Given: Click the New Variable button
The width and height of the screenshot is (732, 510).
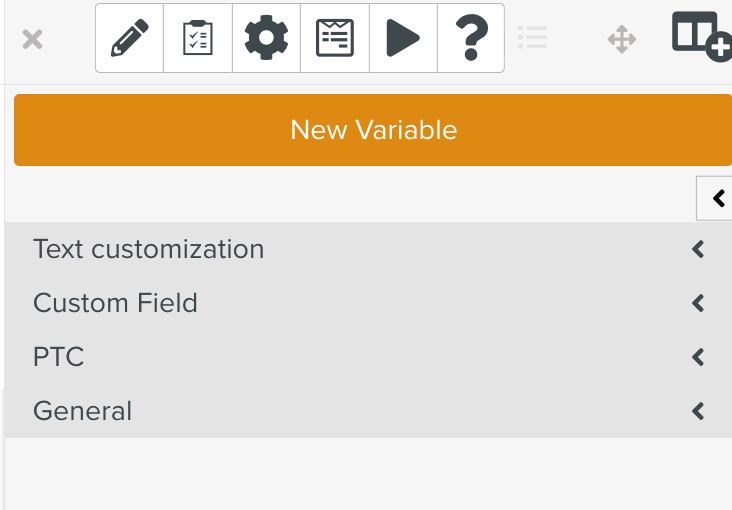Looking at the screenshot, I should tap(373, 130).
